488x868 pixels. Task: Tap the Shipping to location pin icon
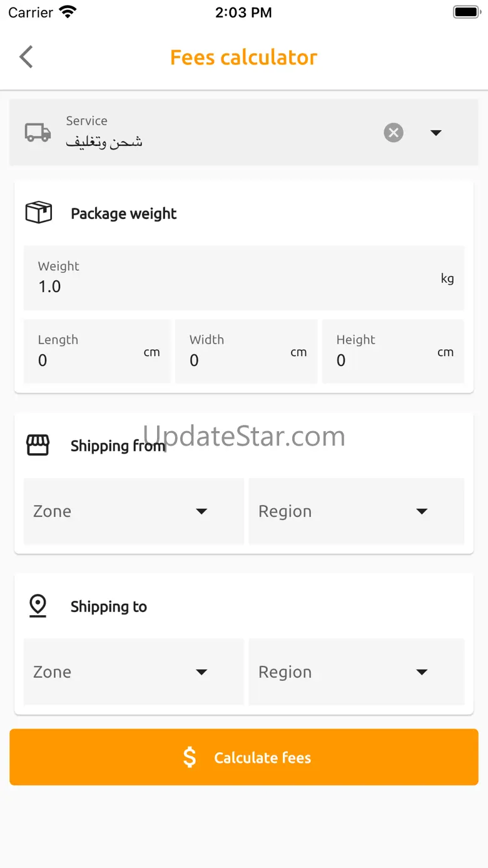38,606
